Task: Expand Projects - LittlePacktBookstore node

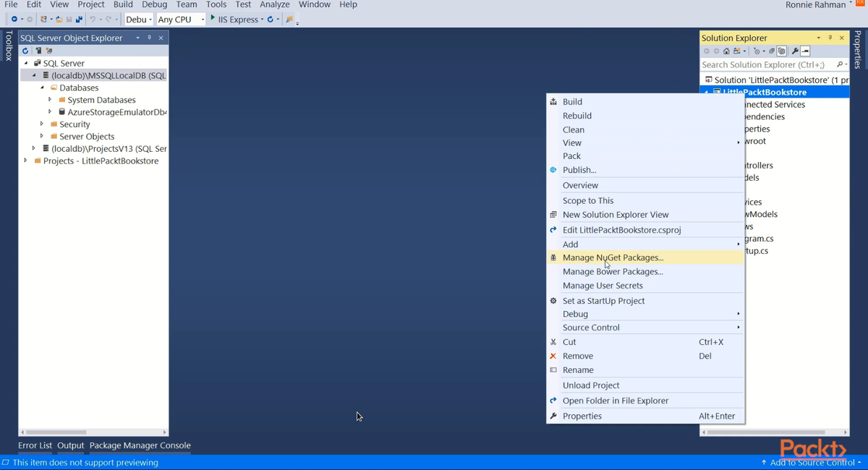Action: tap(26, 161)
